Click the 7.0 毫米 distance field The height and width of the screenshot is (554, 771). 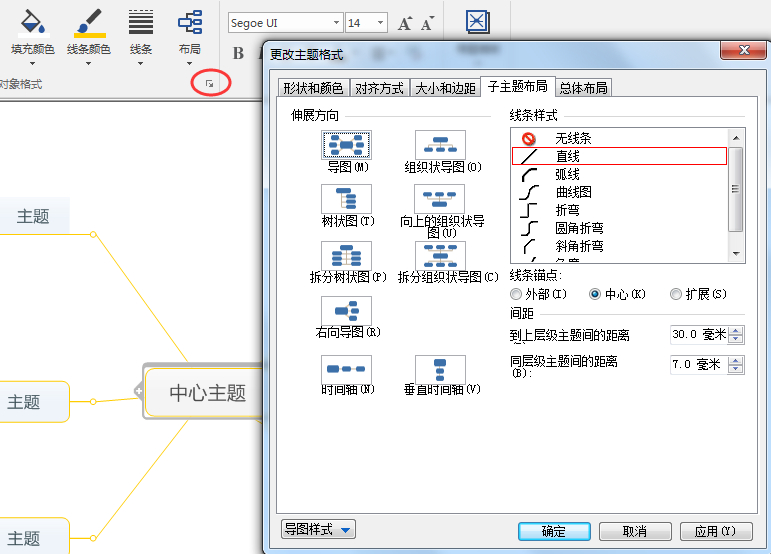tap(699, 364)
